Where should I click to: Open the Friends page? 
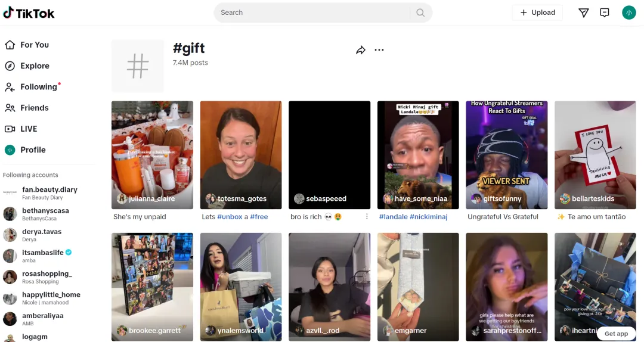(35, 108)
